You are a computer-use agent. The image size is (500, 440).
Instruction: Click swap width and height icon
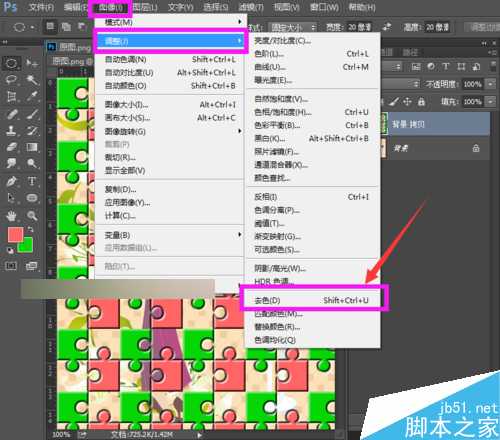[387, 27]
